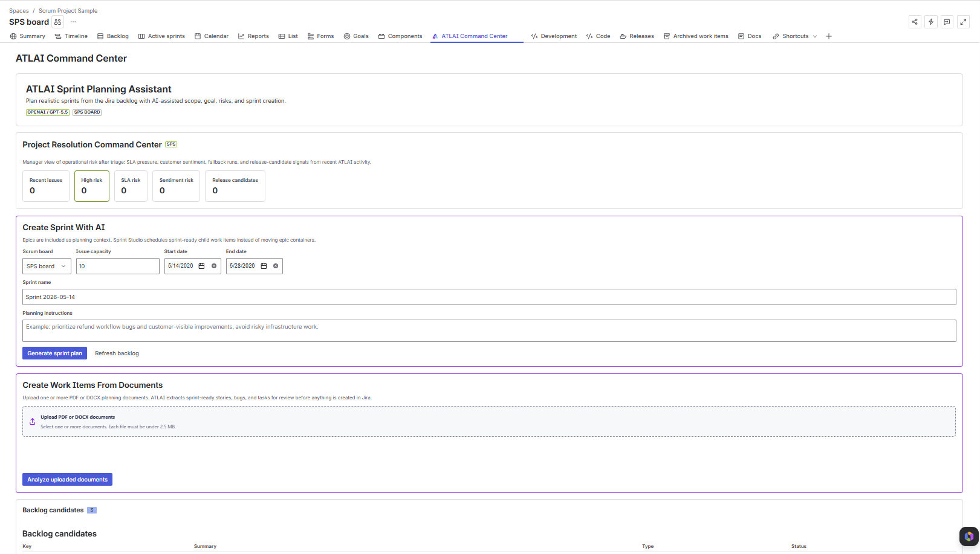Open the floating assistant icon bottom right
Image resolution: width=980 pixels, height=554 pixels.
969,536
